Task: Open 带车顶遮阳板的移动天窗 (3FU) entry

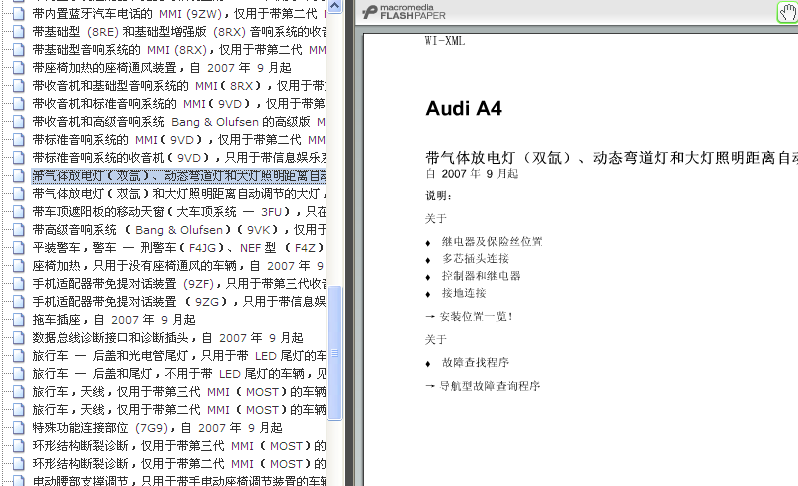Action: point(179,212)
